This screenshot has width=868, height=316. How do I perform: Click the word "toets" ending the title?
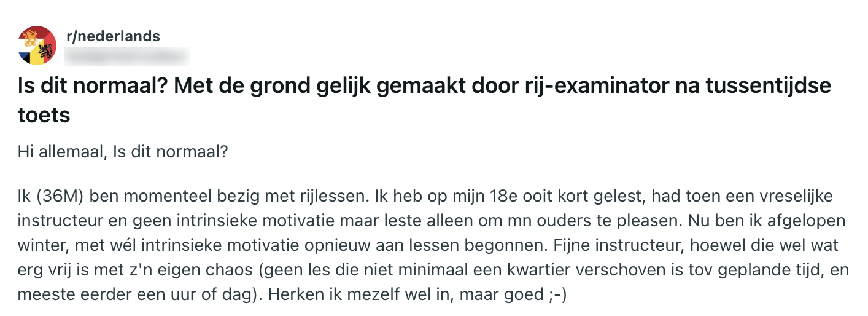[44, 115]
